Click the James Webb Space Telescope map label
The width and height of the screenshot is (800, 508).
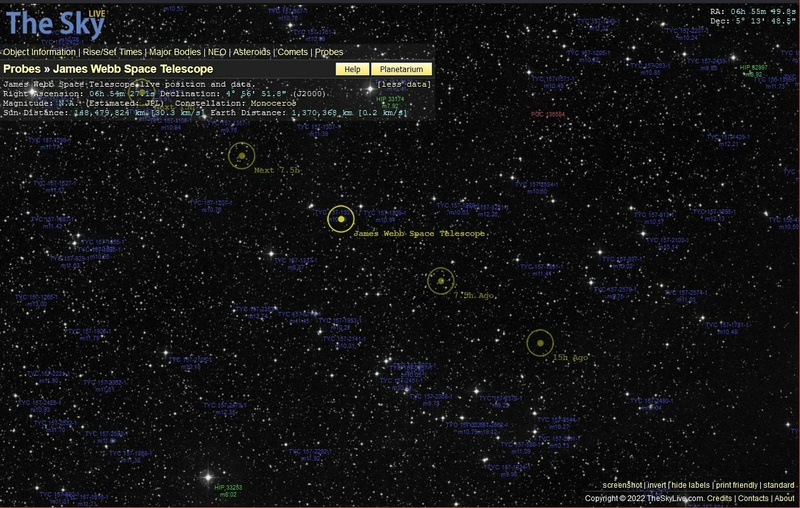pyautogui.click(x=419, y=234)
